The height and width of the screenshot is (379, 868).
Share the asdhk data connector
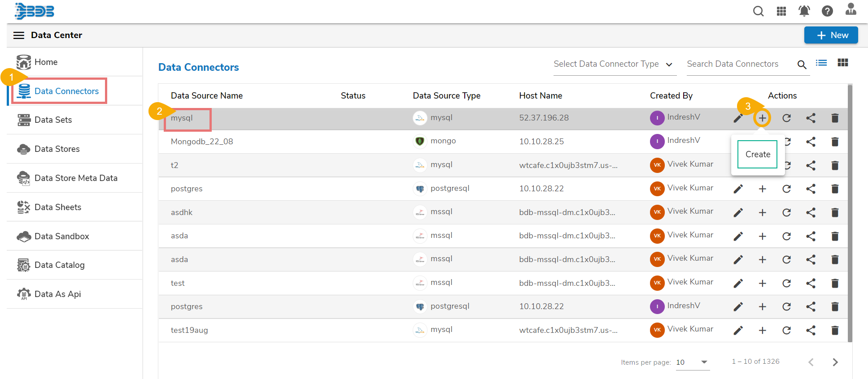coord(811,213)
